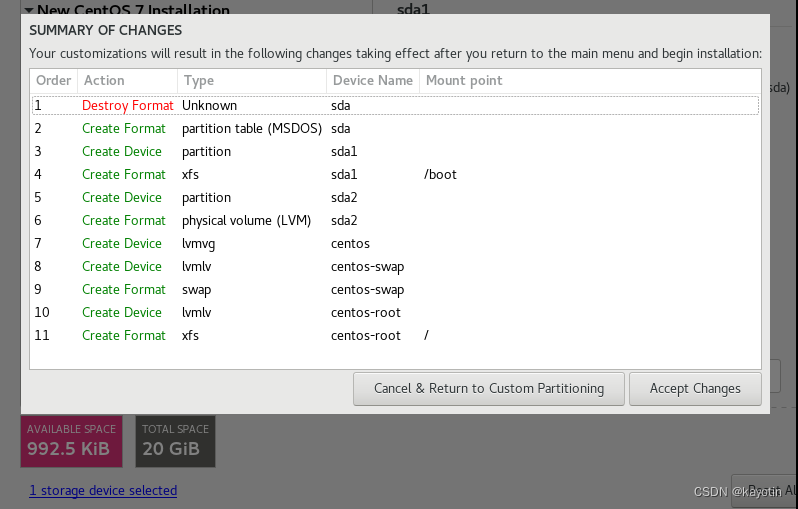Open the '1 storage device selected' link
The image size is (798, 509).
coord(103,490)
